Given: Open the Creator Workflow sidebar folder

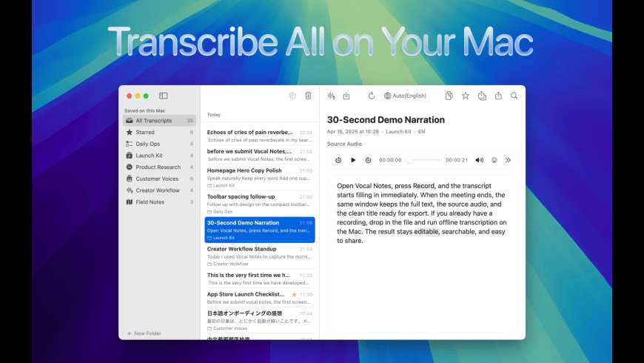Looking at the screenshot, I should pos(159,190).
